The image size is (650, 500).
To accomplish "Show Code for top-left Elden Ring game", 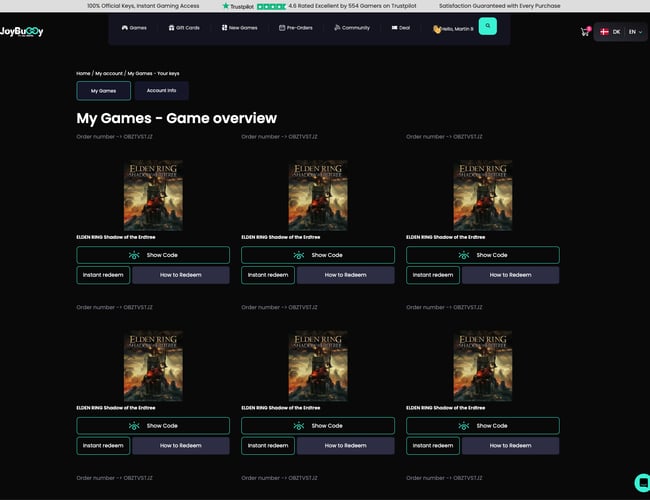I will tap(153, 255).
